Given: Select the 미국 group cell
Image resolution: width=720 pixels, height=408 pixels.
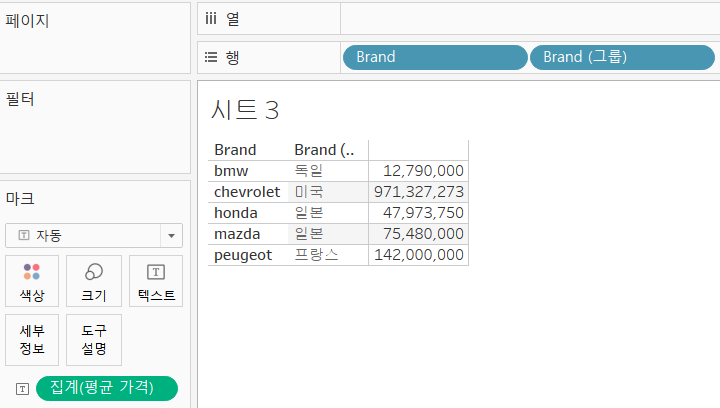Looking at the screenshot, I should click(309, 192).
